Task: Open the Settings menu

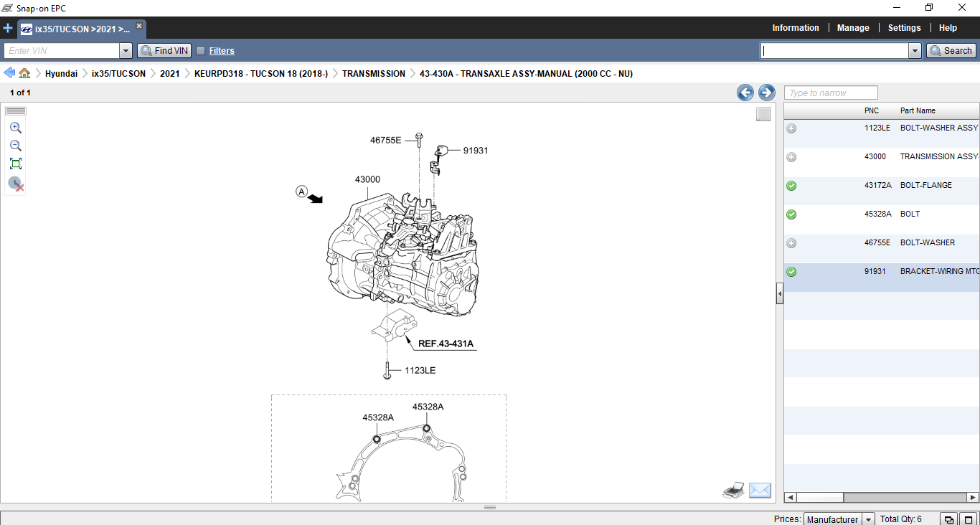Action: point(904,28)
